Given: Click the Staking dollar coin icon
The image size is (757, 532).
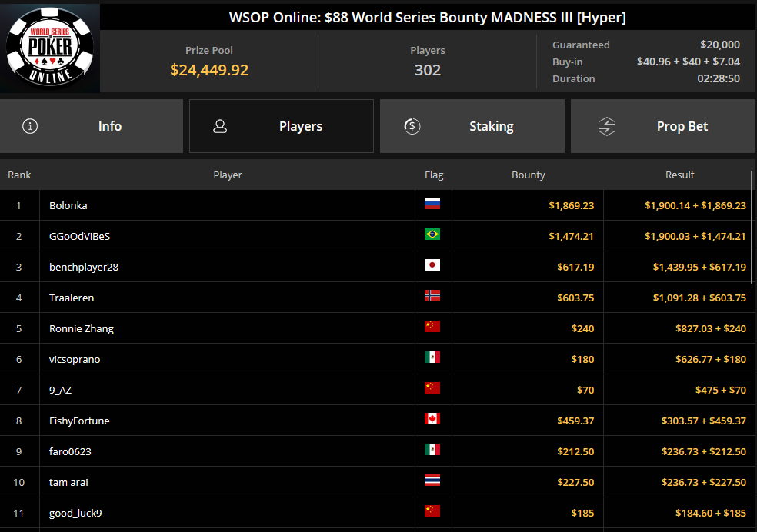Looking at the screenshot, I should (x=412, y=126).
